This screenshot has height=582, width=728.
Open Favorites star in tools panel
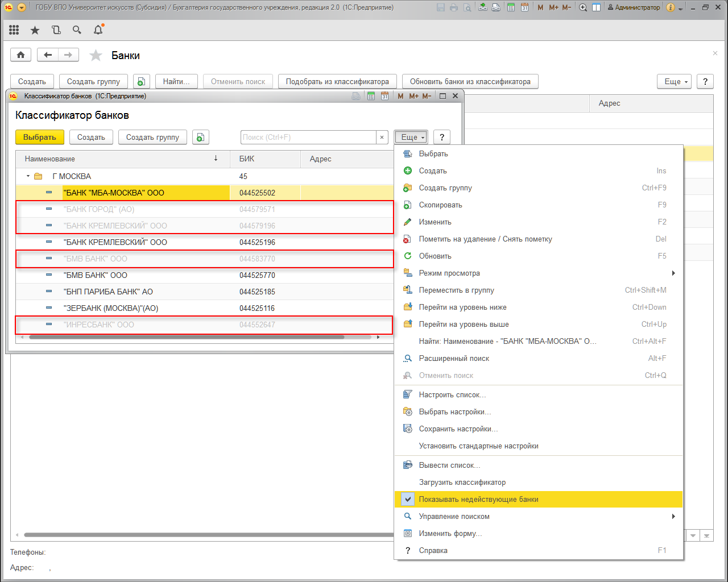[x=35, y=30]
